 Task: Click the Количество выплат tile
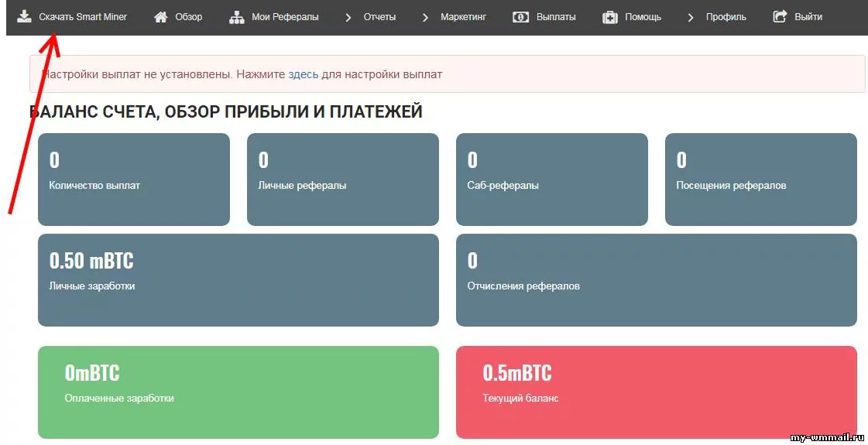[133, 179]
